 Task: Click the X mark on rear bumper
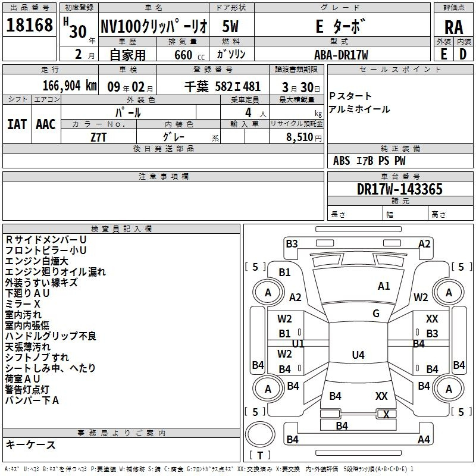[386, 414]
